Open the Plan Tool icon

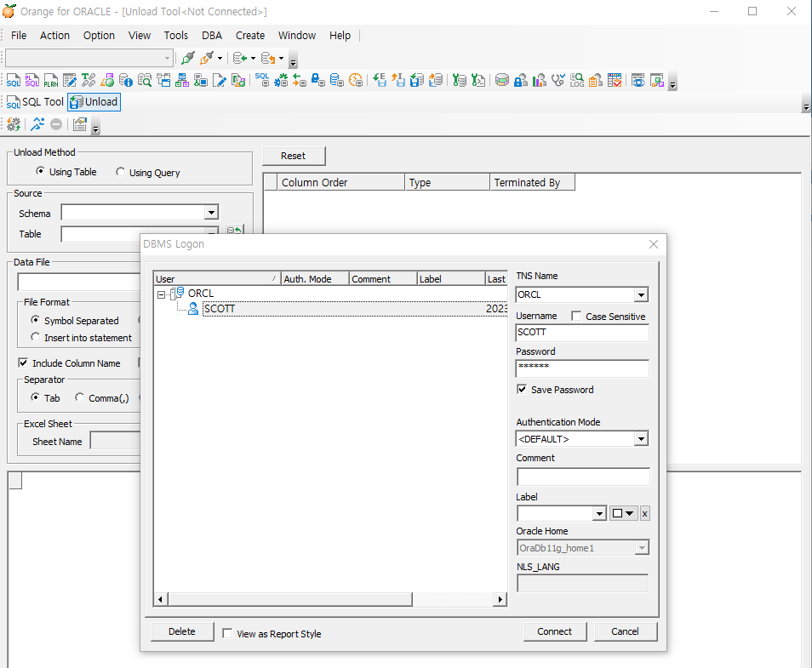click(x=51, y=80)
